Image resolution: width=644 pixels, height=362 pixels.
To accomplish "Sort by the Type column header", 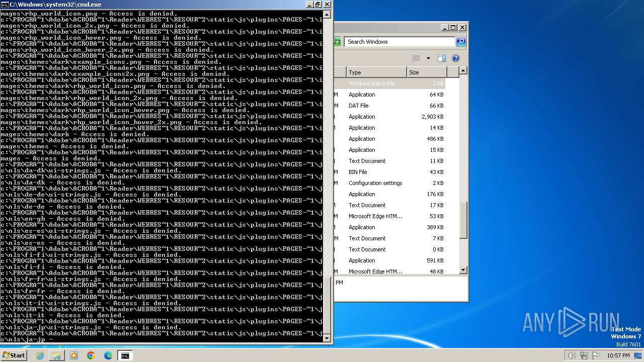I will tap(376, 72).
